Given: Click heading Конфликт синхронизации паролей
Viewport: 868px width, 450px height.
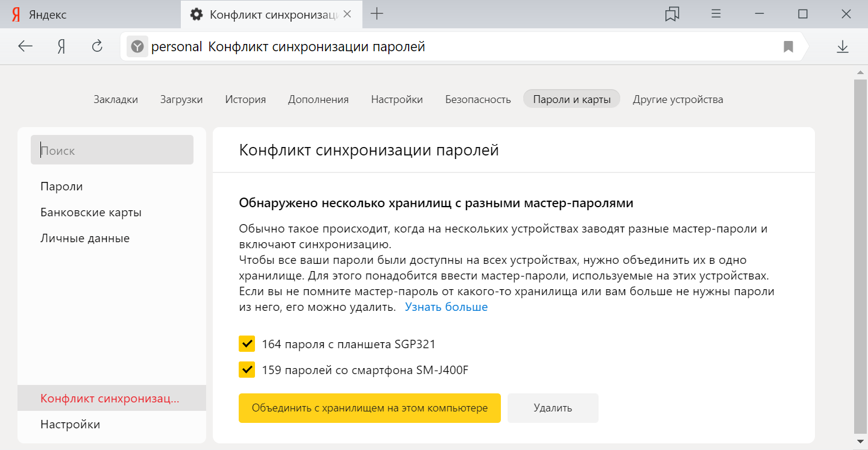Looking at the screenshot, I should click(x=369, y=150).
